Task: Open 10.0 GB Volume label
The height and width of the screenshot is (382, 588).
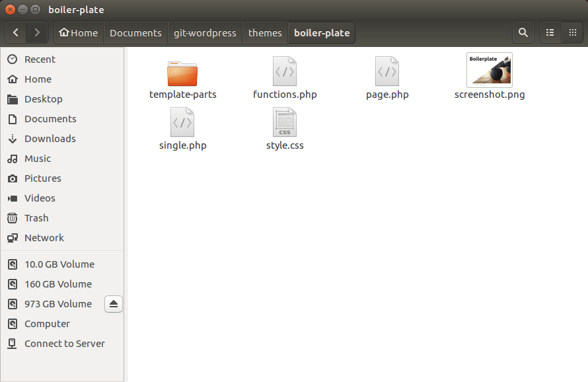Action: (59, 264)
